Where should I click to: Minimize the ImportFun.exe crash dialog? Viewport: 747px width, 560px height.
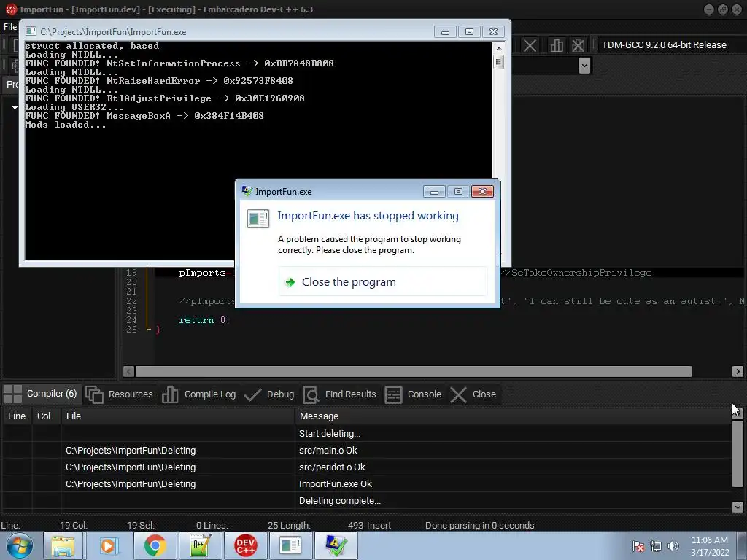pos(434,192)
